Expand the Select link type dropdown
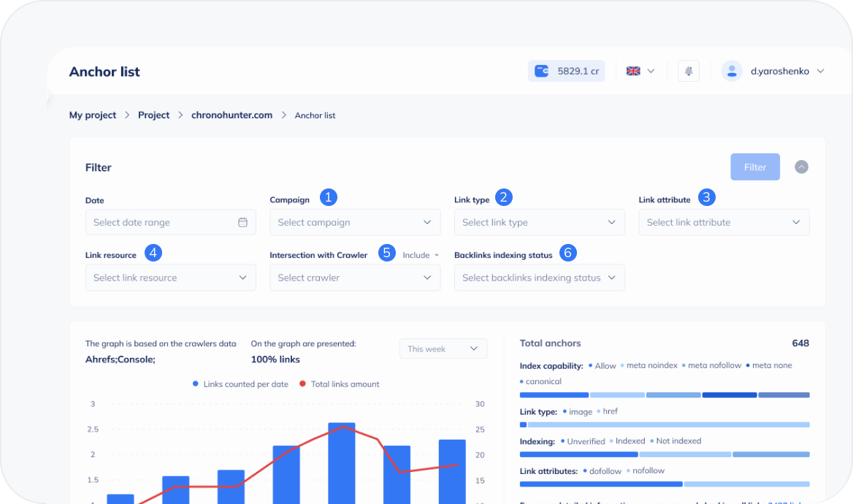Image resolution: width=853 pixels, height=504 pixels. 539,222
